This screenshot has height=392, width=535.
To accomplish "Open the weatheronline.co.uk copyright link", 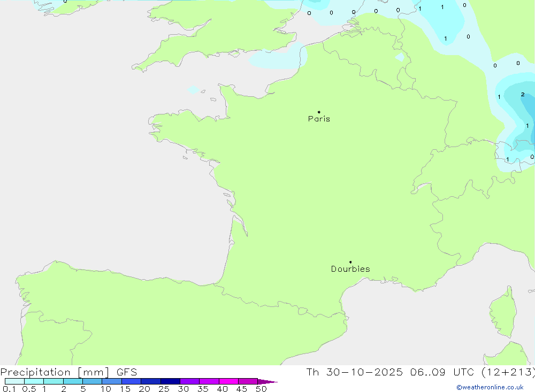I will pyautogui.click(x=490, y=387).
